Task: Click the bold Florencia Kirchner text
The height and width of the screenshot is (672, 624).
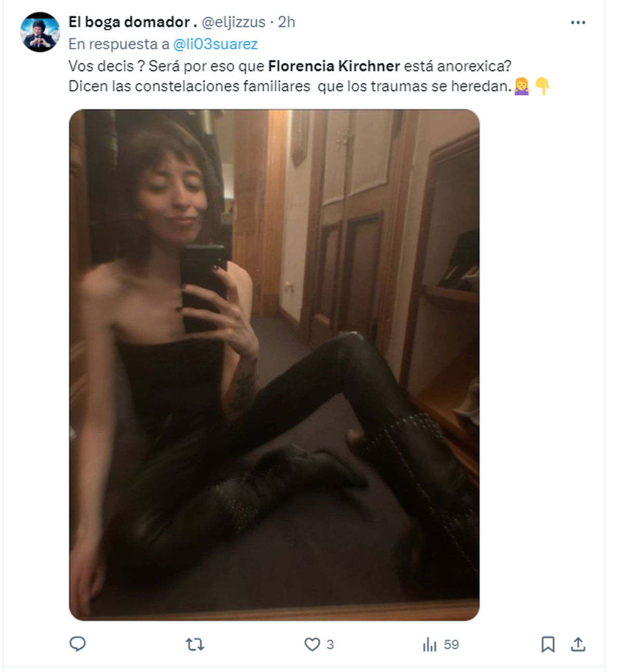Action: pos(334,66)
